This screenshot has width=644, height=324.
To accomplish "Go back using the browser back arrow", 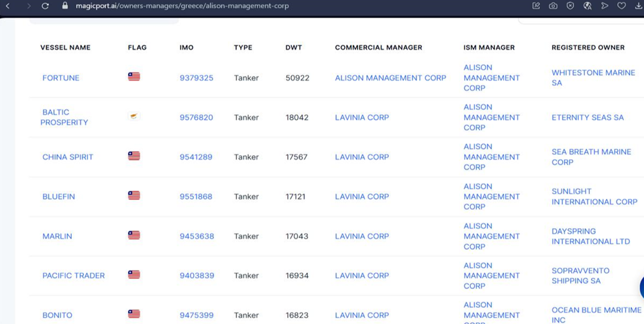I will 7,6.
